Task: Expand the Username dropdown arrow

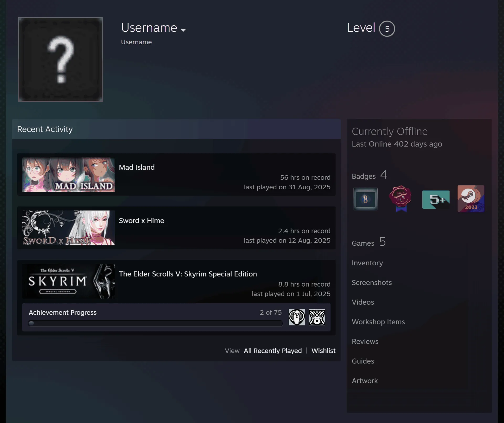Action: 183,30
